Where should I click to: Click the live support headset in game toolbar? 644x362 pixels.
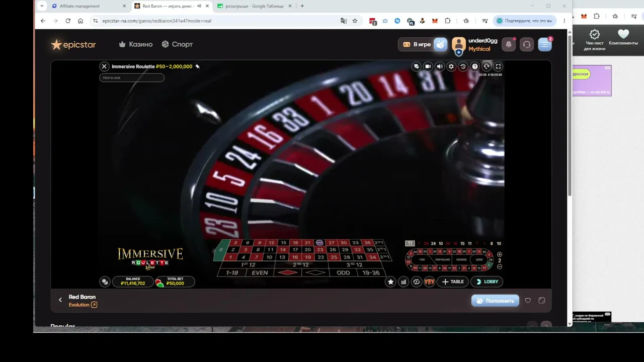point(487,66)
